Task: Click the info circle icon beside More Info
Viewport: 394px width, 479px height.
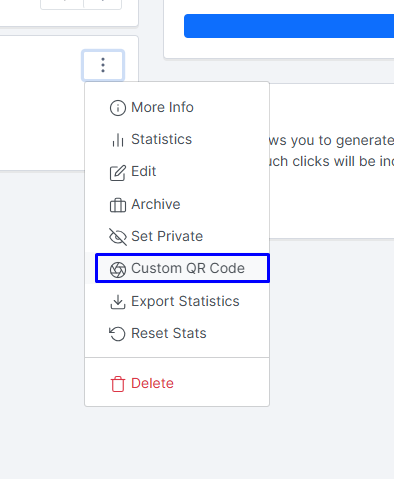Action: (x=118, y=108)
